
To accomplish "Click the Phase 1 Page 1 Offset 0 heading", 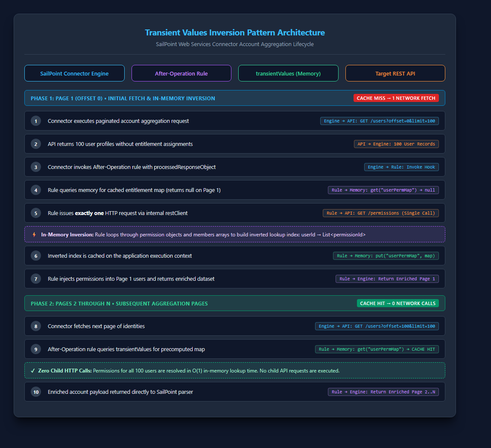I will pos(123,98).
